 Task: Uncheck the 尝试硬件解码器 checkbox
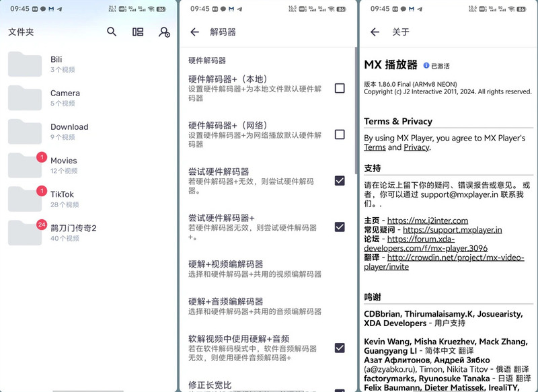(340, 181)
